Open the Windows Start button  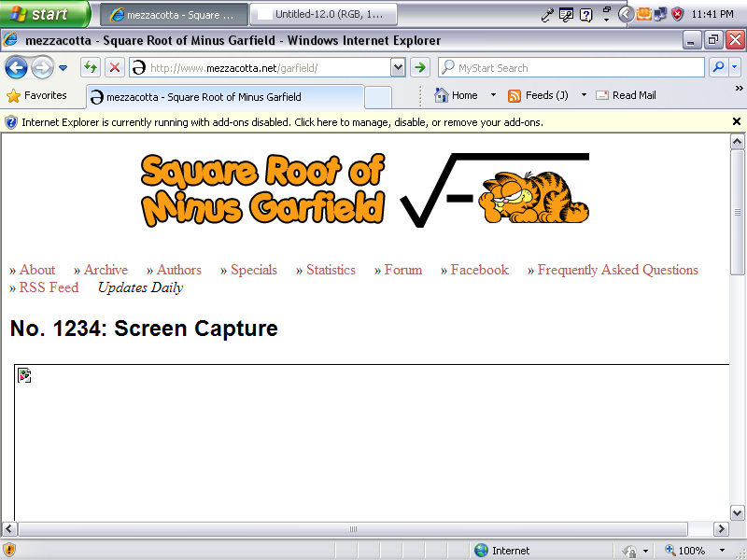(x=45, y=14)
